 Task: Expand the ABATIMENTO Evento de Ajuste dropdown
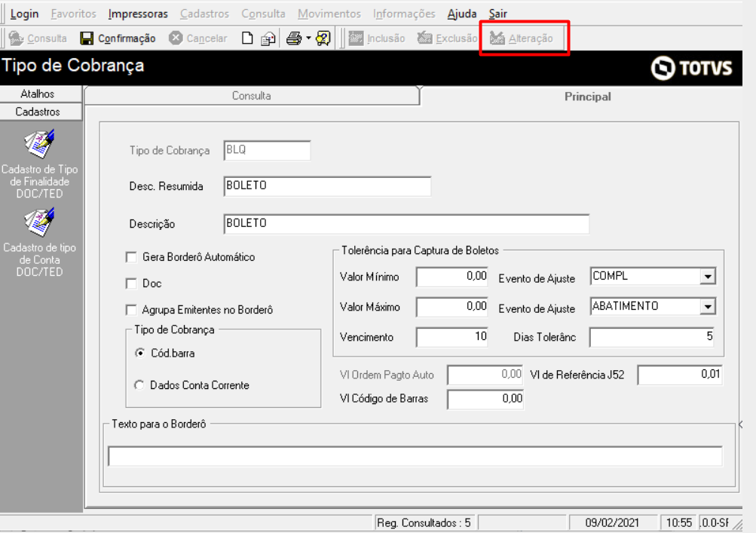pyautogui.click(x=708, y=306)
